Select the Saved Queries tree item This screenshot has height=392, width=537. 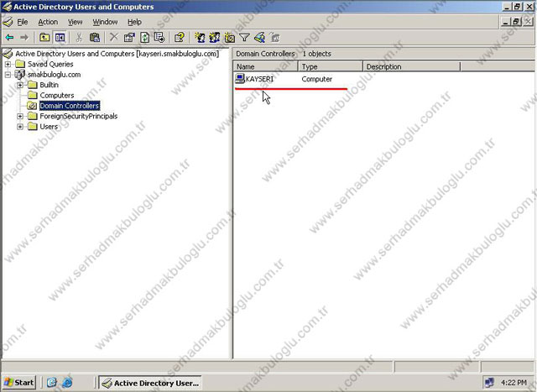coord(50,64)
